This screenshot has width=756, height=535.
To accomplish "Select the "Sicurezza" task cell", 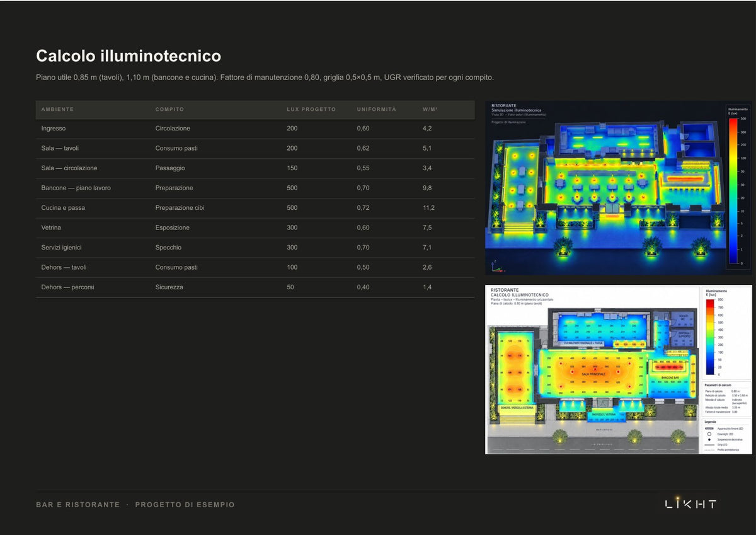I will [169, 287].
